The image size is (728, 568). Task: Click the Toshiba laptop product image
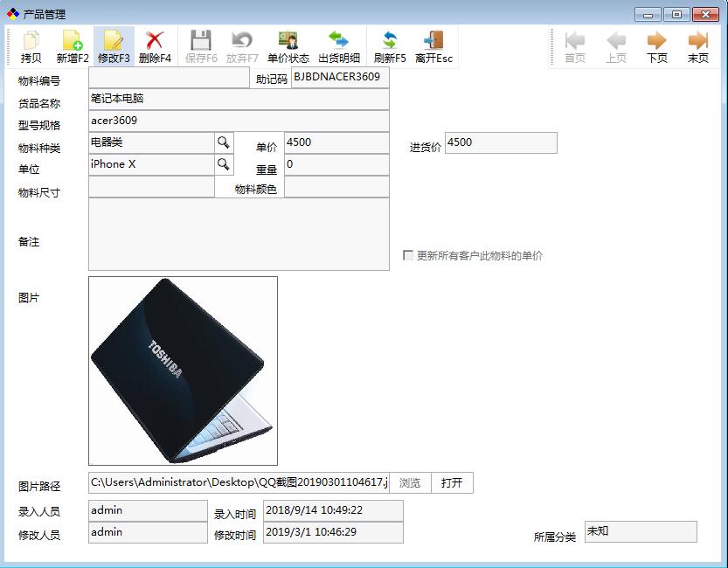coord(183,371)
